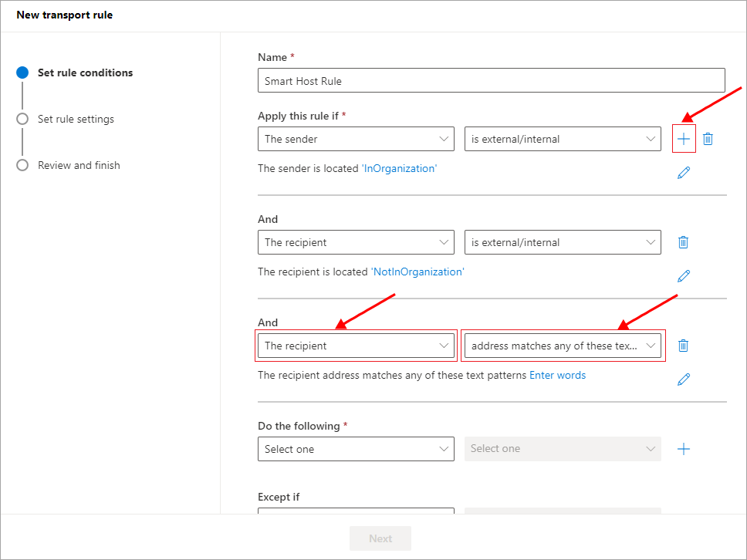Open the 'Do the following' Select one dropdown

coord(356,449)
